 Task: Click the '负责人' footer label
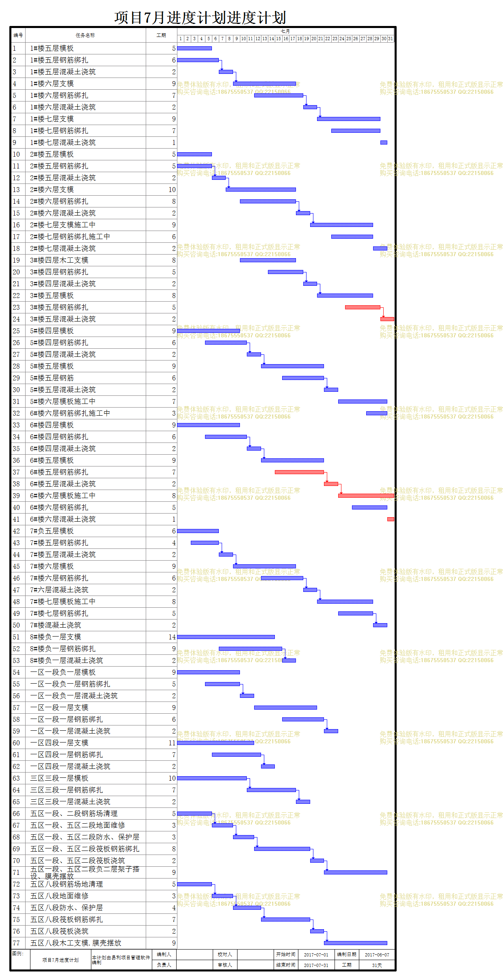(x=164, y=965)
